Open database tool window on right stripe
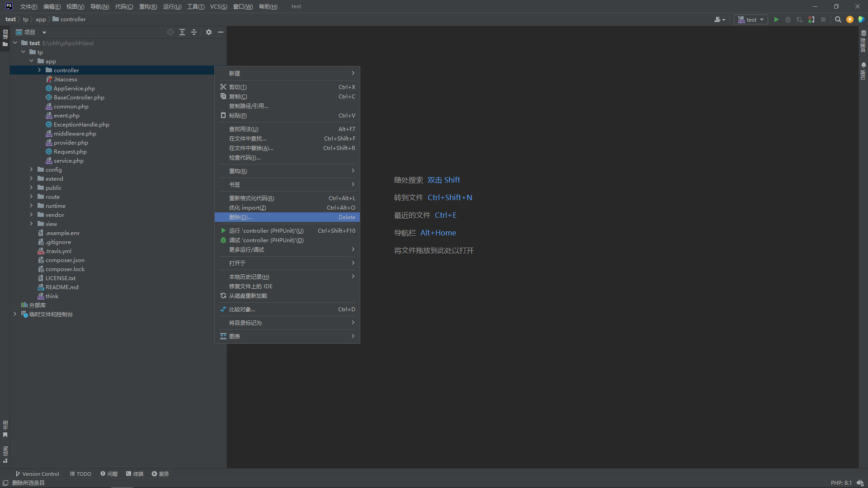 coord(863,41)
